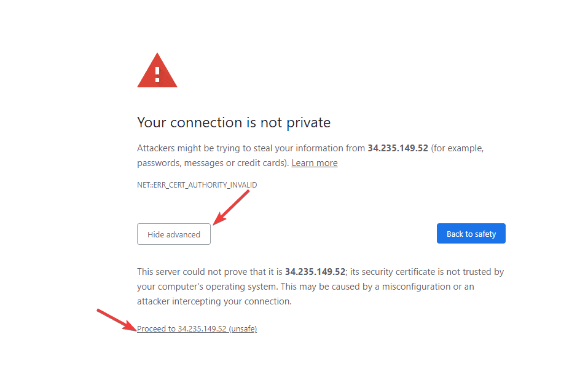The height and width of the screenshot is (377, 588).
Task: Select the lower red annotation arrow
Action: 116,319
